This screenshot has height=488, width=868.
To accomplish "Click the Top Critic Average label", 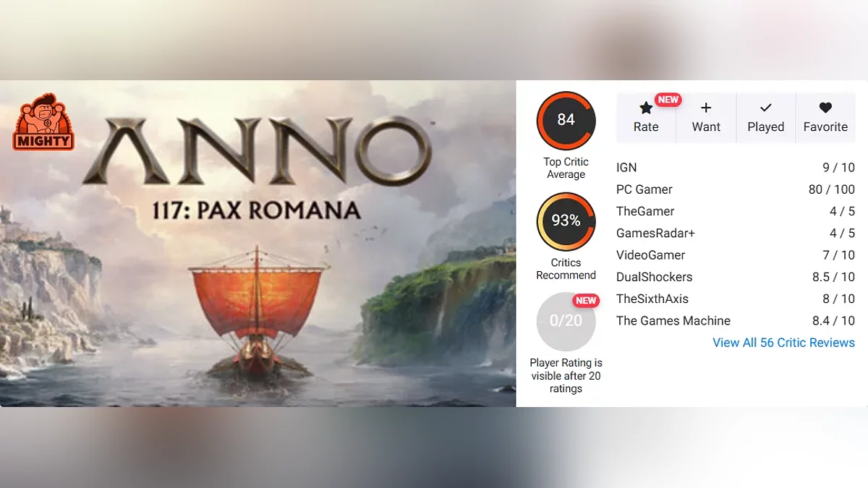I will (566, 168).
